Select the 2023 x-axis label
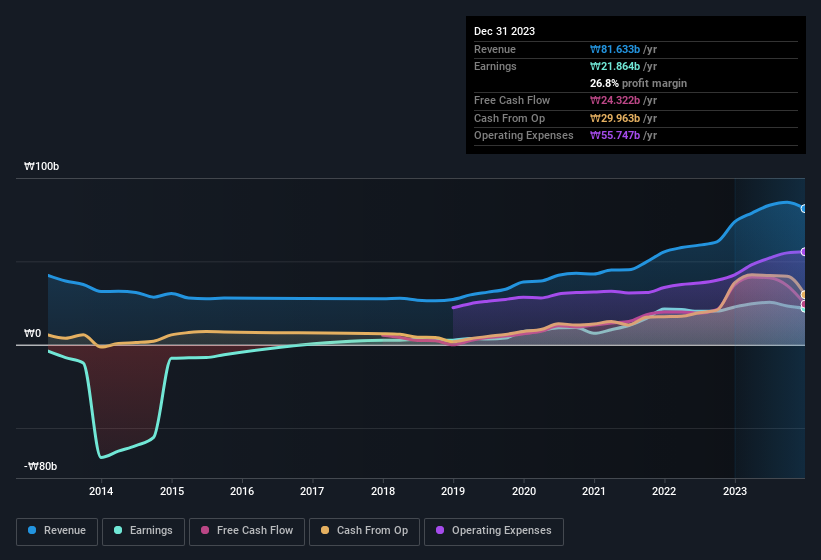The image size is (821, 560). (735, 491)
